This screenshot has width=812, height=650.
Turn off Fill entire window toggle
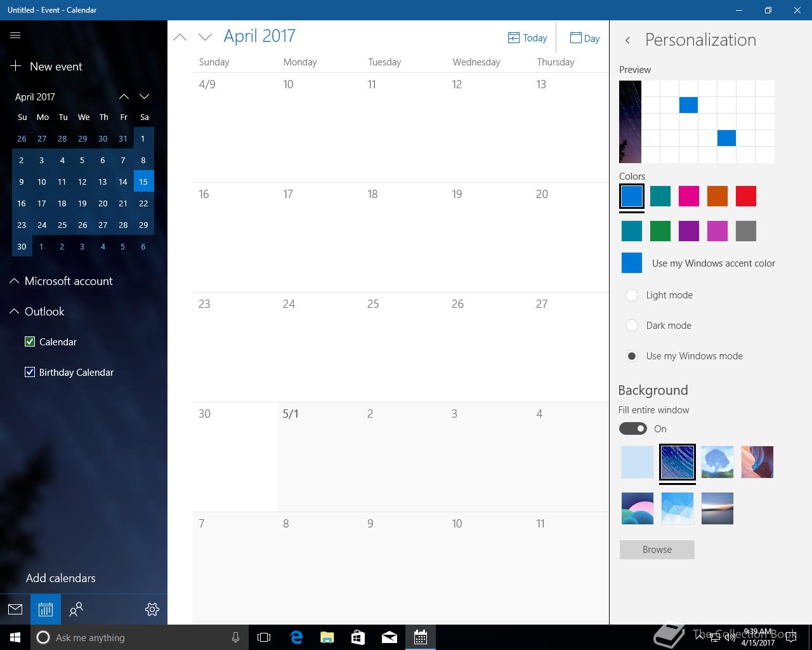(x=633, y=428)
